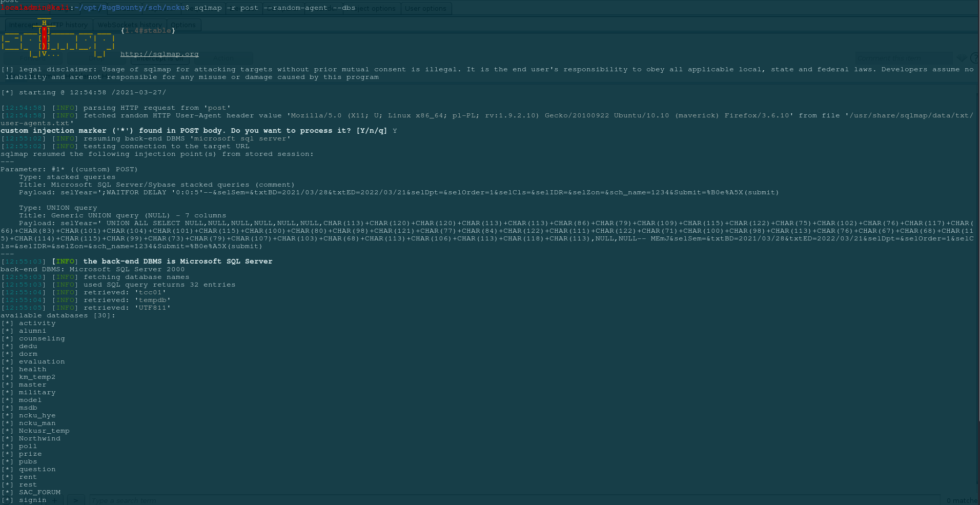Click the 'question' database entry
980x505 pixels.
[x=37, y=469]
